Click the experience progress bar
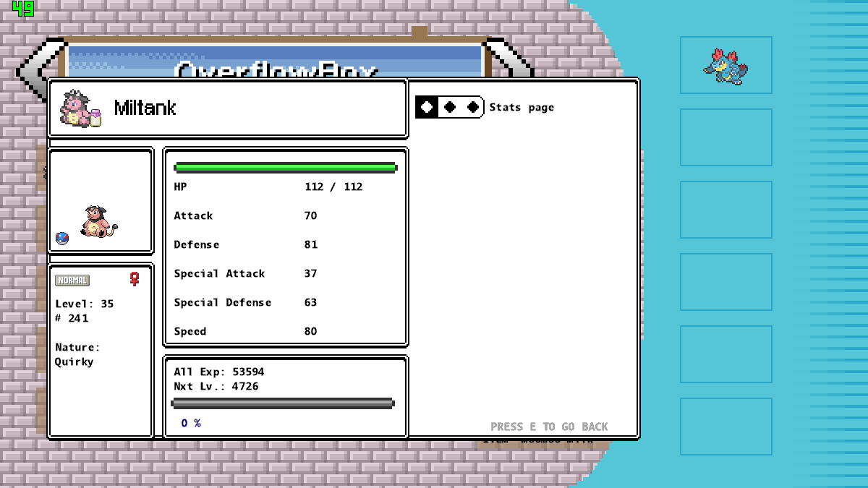This screenshot has width=868, height=488. pos(283,403)
